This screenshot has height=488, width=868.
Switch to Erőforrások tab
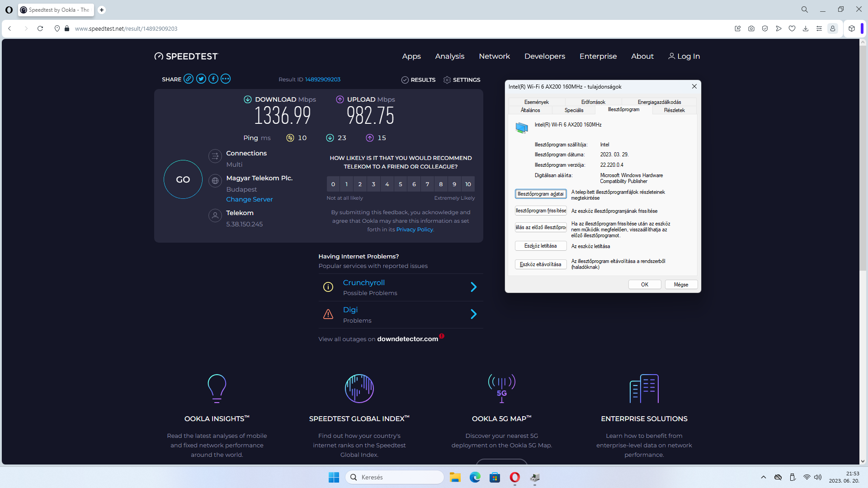[x=593, y=102]
